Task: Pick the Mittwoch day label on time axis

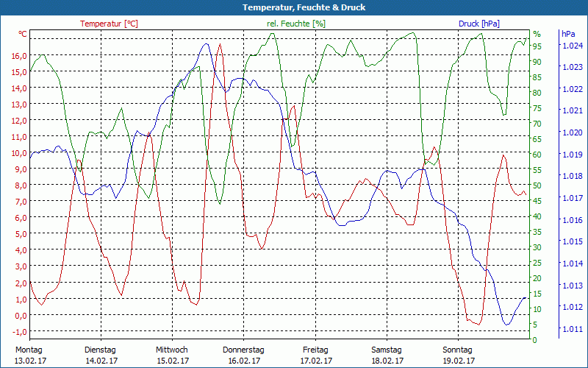Action: (172, 350)
